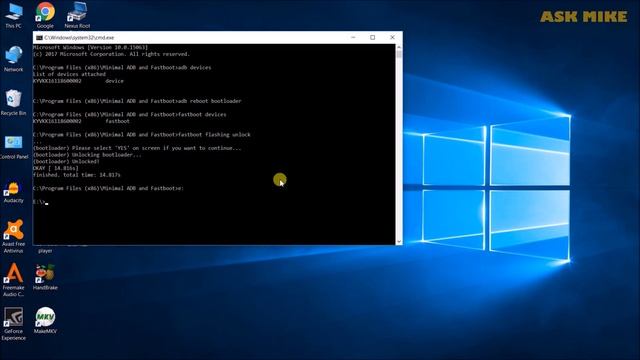Open the Network desktop icon

click(x=13, y=59)
